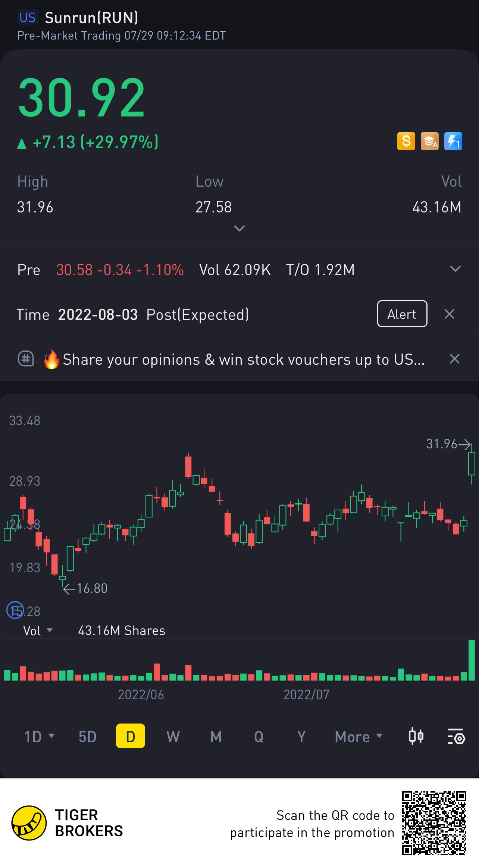Tap the Alert button for earnings
The image size is (479, 868).
click(402, 314)
